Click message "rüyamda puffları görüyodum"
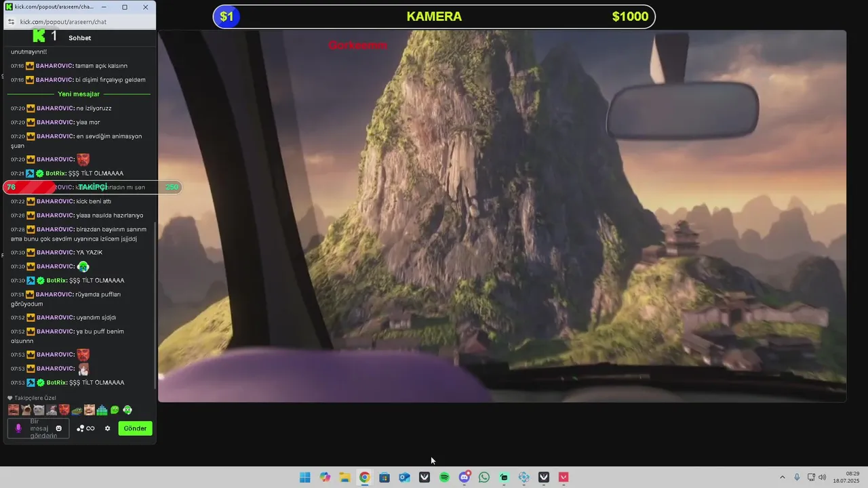The width and height of the screenshot is (868, 488). coord(66,299)
